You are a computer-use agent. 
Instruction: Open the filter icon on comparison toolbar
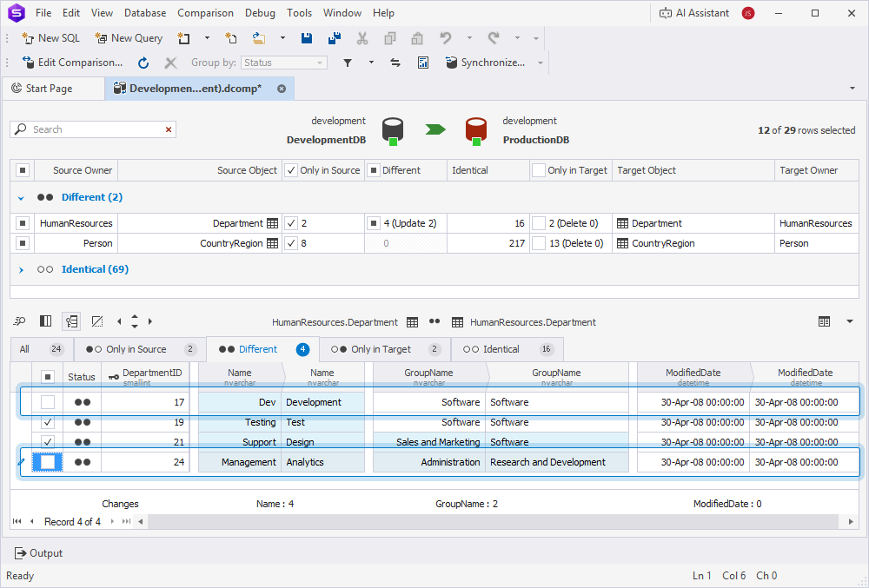tap(347, 62)
